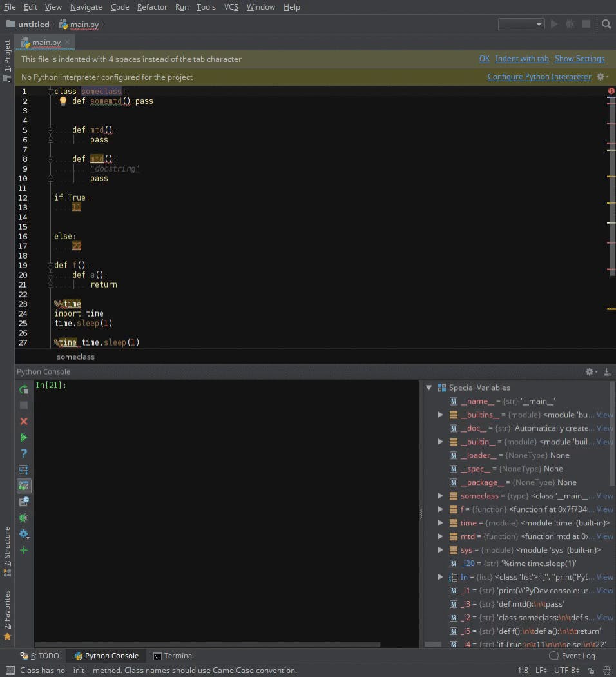Open Search Everywhere magnifier icon
616x677 pixels.
606,24
